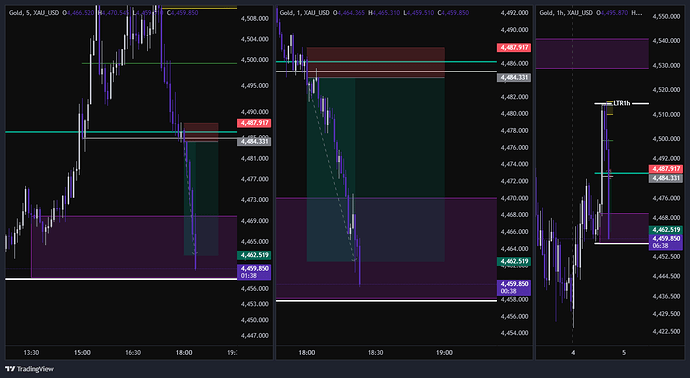Select green profit zone on 1-minute chart
This screenshot has width=690, height=378.
(x=375, y=170)
